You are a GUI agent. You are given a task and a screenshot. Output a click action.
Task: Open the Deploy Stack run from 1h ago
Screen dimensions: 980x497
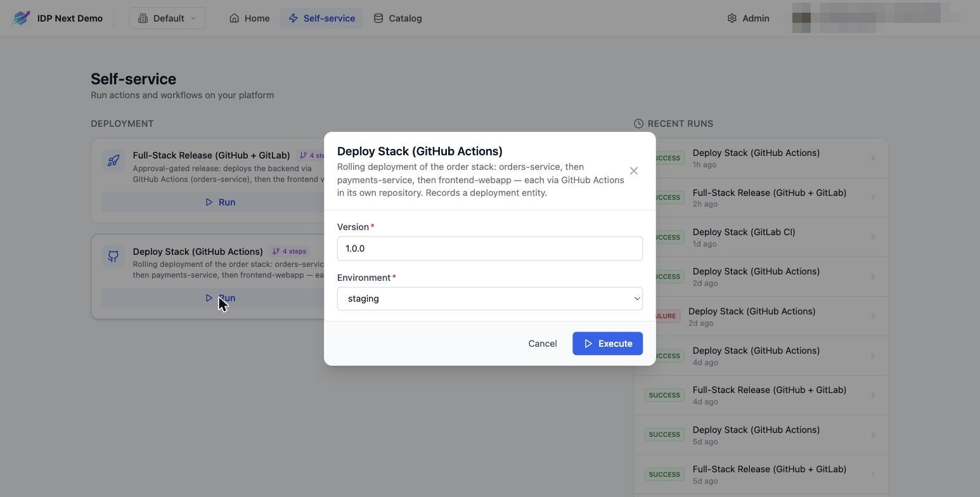tap(761, 158)
